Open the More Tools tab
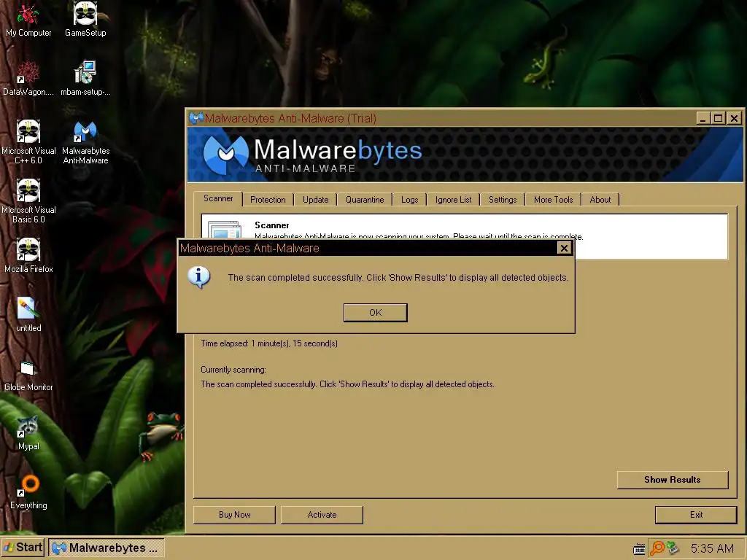Viewport: 747px width, 560px height. [x=553, y=200]
